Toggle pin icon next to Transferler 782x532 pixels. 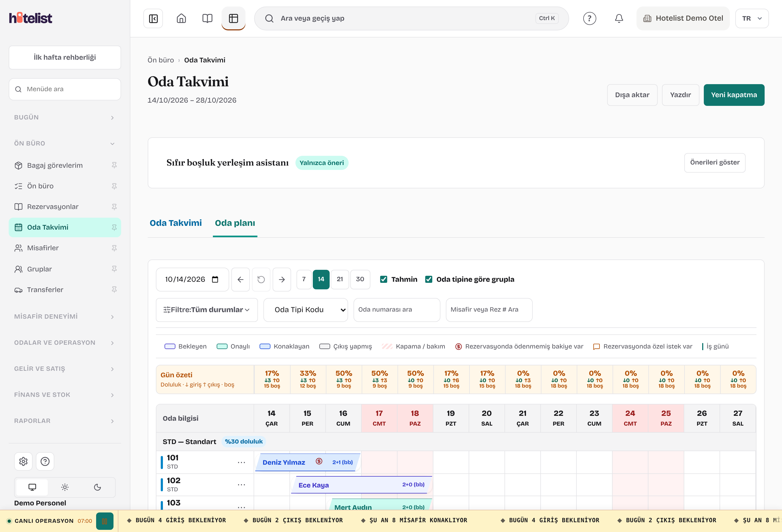(x=114, y=290)
